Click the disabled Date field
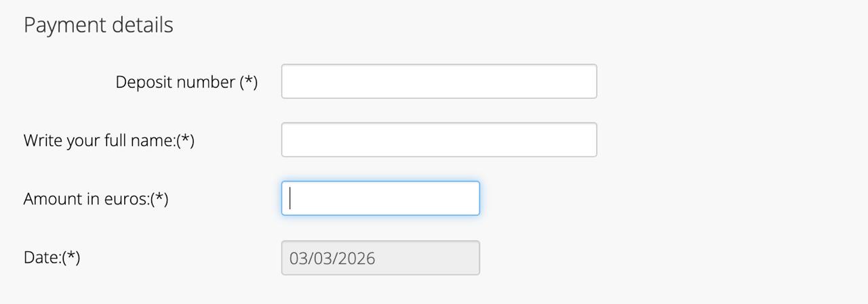 380,258
